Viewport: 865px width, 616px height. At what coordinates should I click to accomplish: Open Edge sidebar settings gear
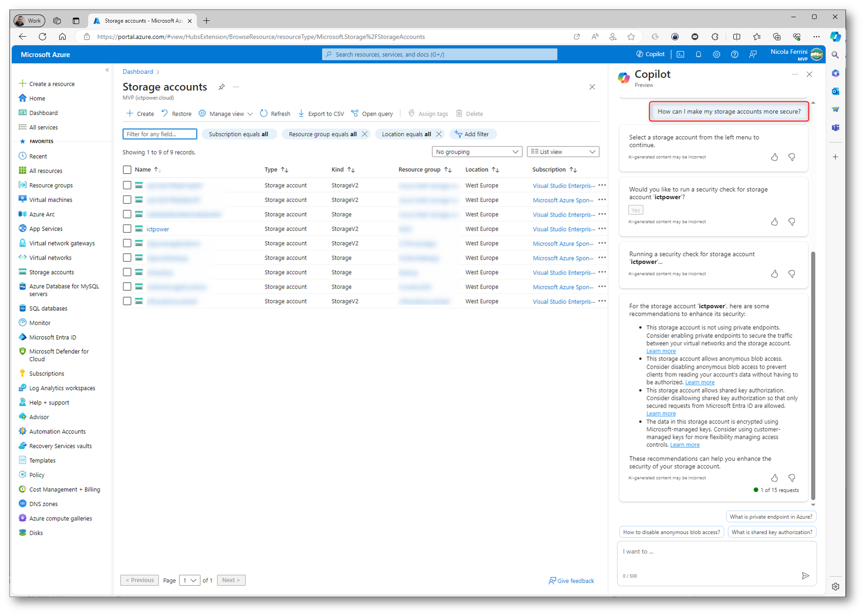click(835, 586)
